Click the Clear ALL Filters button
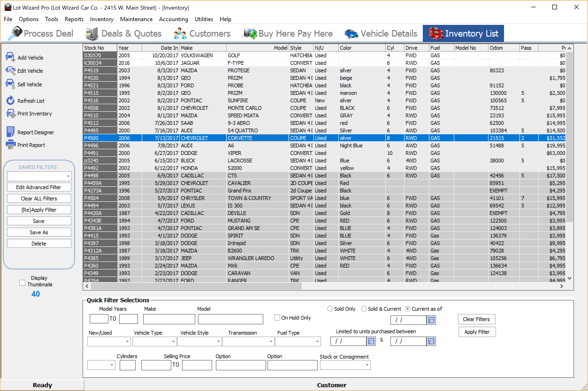This screenshot has height=391, width=588. tap(39, 198)
